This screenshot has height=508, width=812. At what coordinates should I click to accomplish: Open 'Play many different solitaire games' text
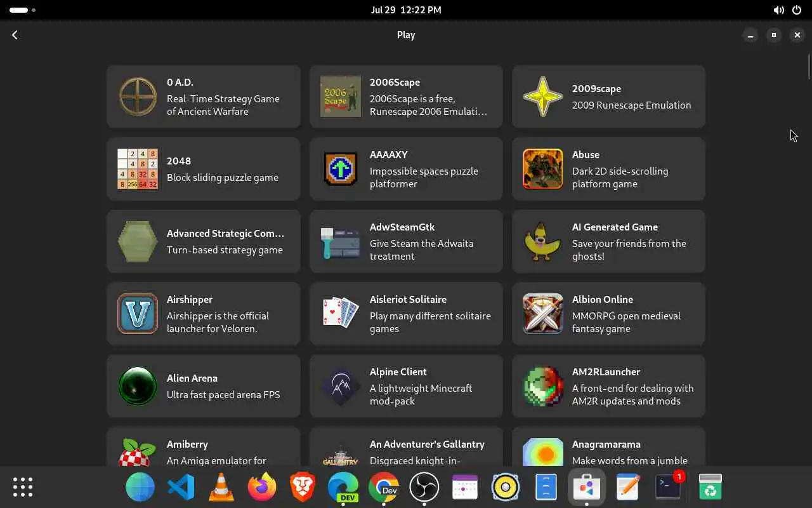pyautogui.click(x=430, y=322)
